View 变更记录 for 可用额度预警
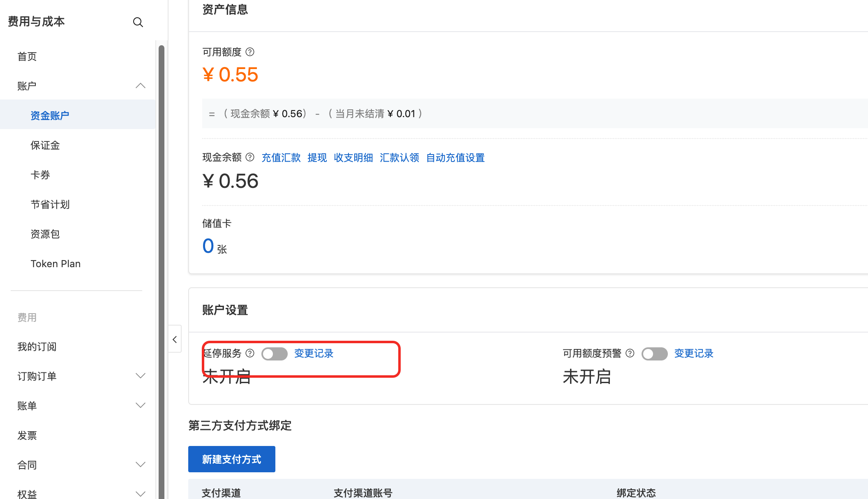The image size is (868, 499). pos(694,353)
